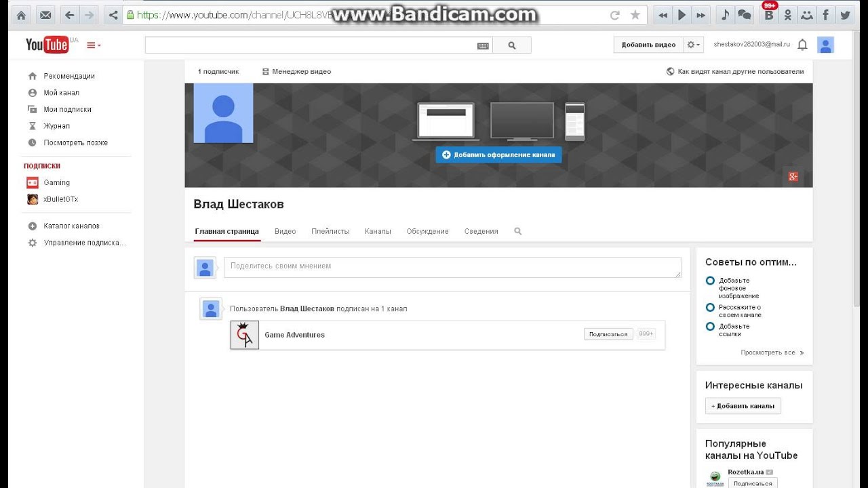Open the music note icon in toolbar
This screenshot has height=488, width=868.
725,15
